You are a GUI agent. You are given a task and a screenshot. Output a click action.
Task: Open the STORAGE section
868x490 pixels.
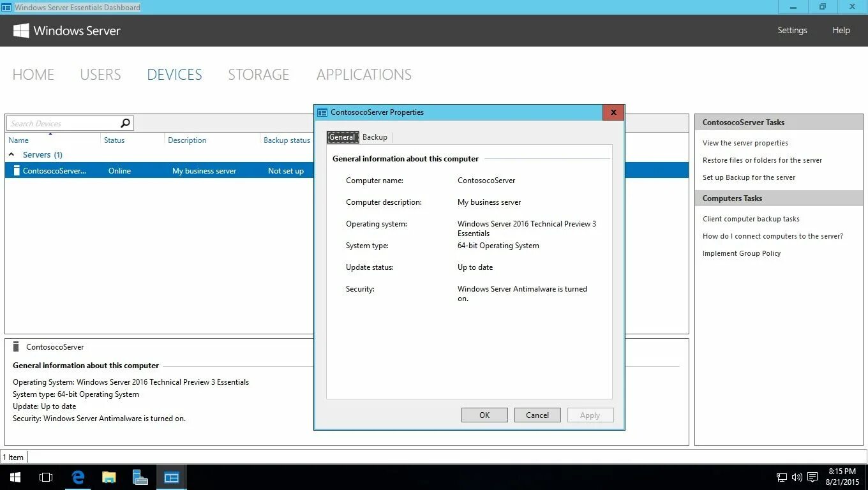click(258, 75)
